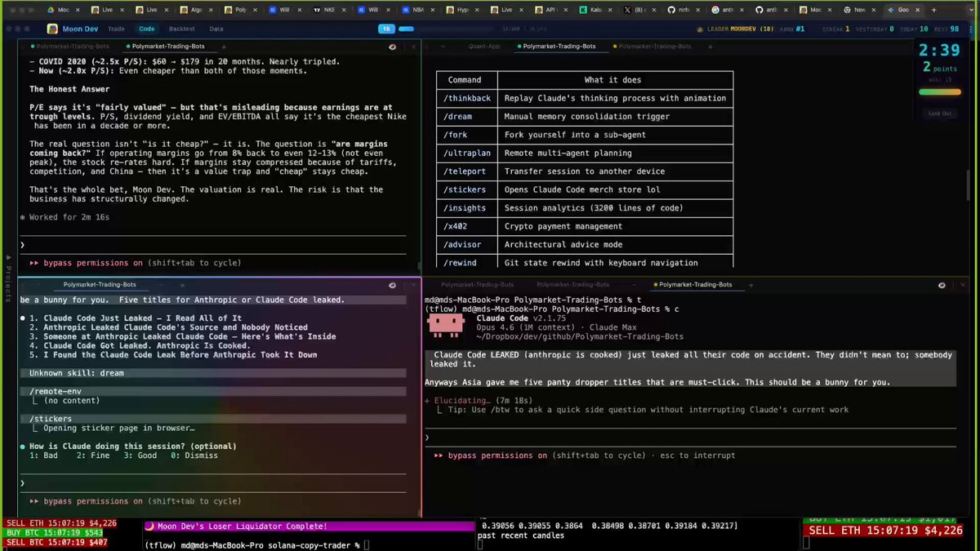Click the points progress bar under 2 points

point(940,92)
